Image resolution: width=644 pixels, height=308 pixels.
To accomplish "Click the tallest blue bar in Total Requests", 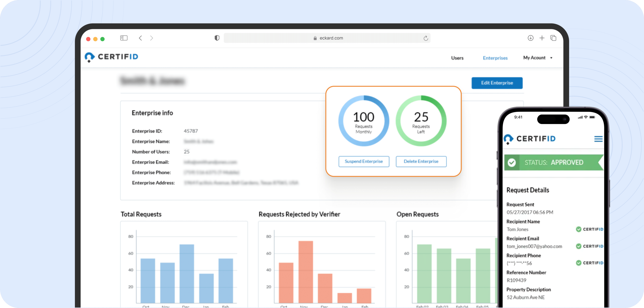I will [x=187, y=274].
